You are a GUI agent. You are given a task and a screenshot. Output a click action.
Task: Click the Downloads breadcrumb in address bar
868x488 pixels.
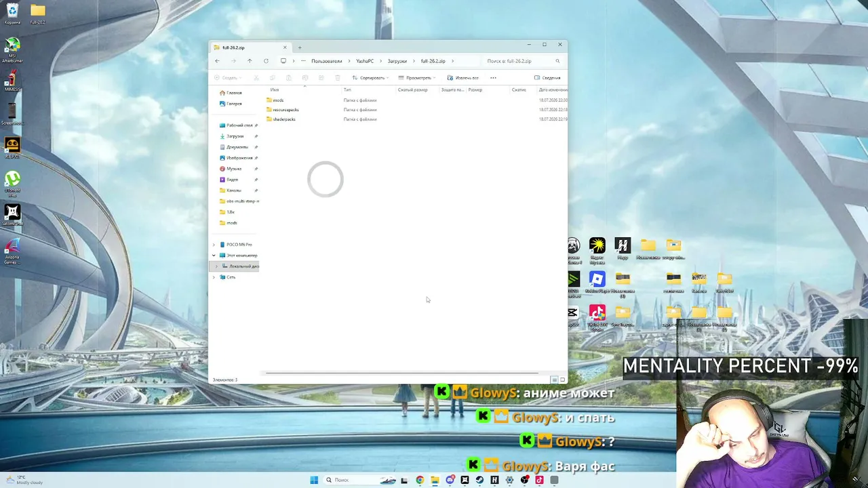click(397, 61)
